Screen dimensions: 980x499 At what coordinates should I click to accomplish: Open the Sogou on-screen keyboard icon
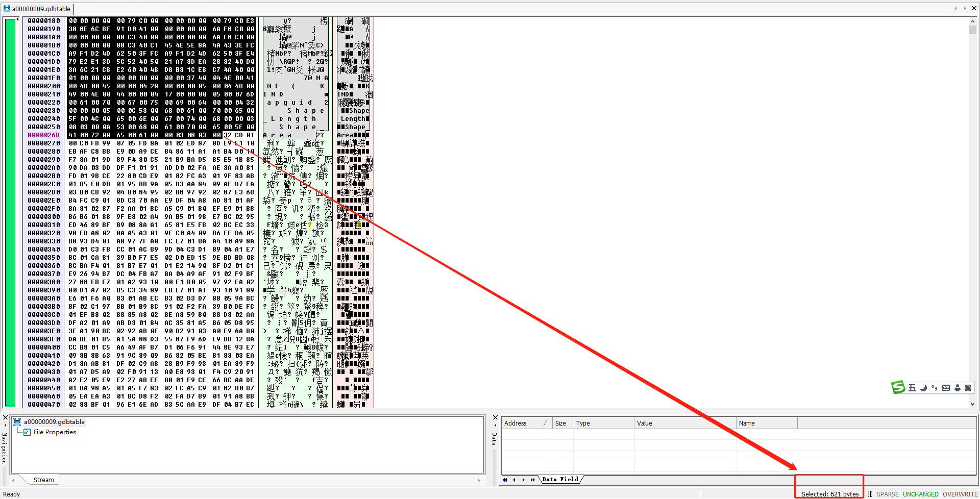tap(945, 388)
